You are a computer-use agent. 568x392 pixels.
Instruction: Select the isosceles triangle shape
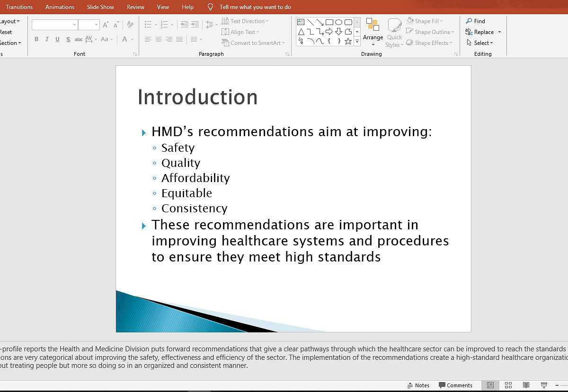click(301, 32)
